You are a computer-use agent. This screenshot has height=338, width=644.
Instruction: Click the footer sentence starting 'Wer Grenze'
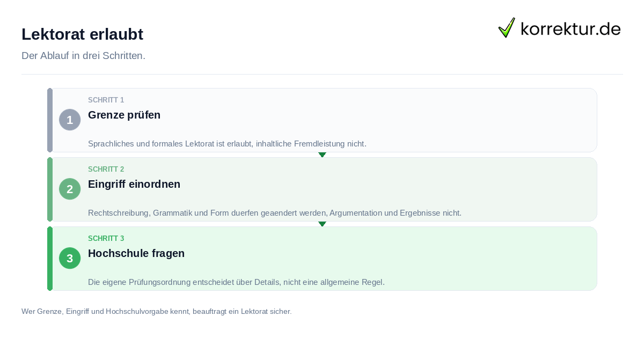point(157,311)
